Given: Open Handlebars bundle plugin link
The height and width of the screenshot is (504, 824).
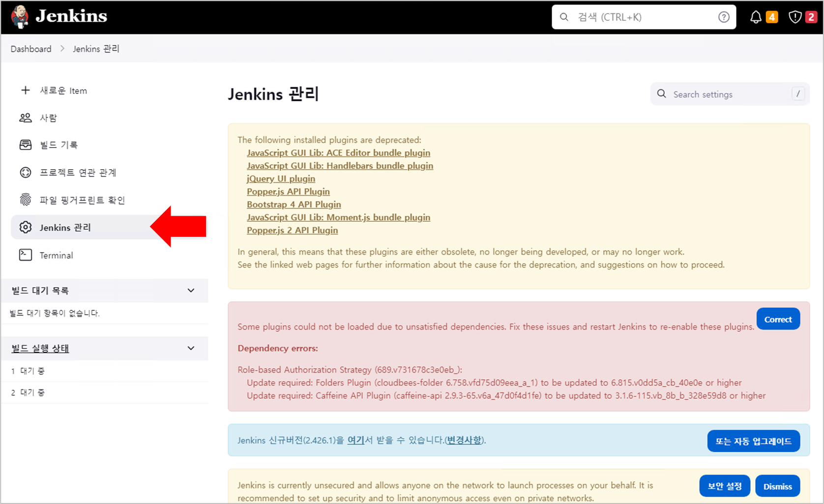Looking at the screenshot, I should pyautogui.click(x=340, y=166).
